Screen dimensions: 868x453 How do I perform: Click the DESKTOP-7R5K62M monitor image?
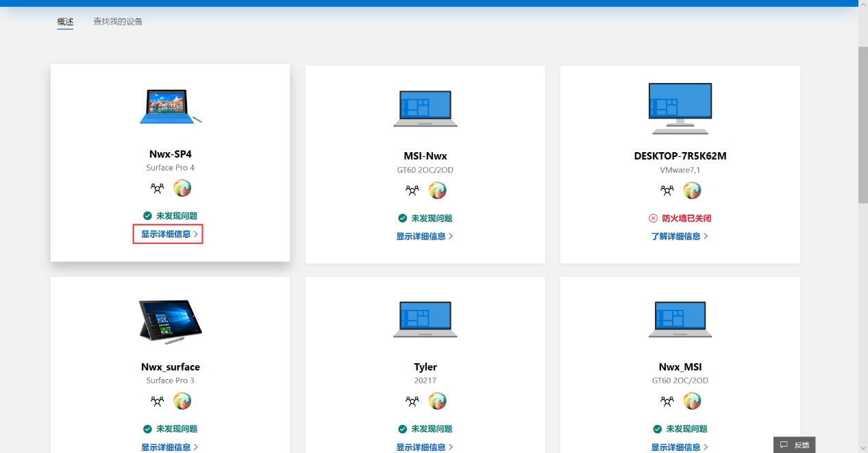point(680,108)
